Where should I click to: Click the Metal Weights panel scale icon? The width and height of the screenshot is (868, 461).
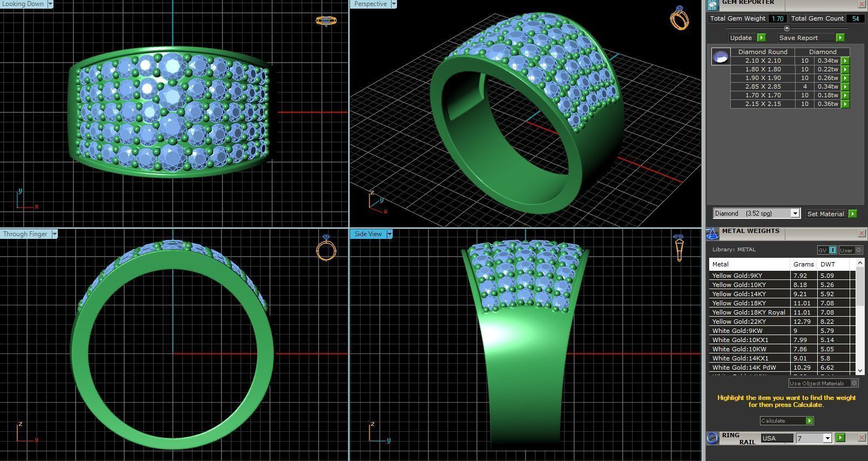(x=712, y=233)
